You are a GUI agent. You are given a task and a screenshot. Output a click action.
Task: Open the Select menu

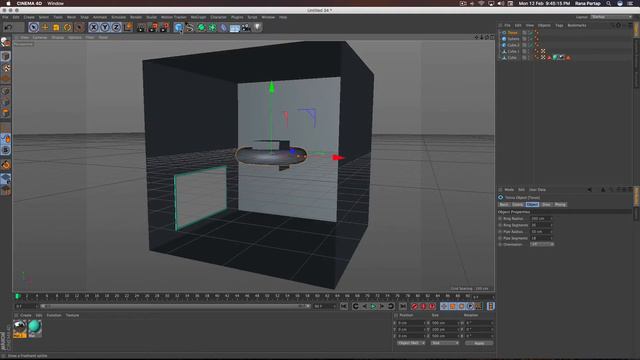tap(43, 17)
